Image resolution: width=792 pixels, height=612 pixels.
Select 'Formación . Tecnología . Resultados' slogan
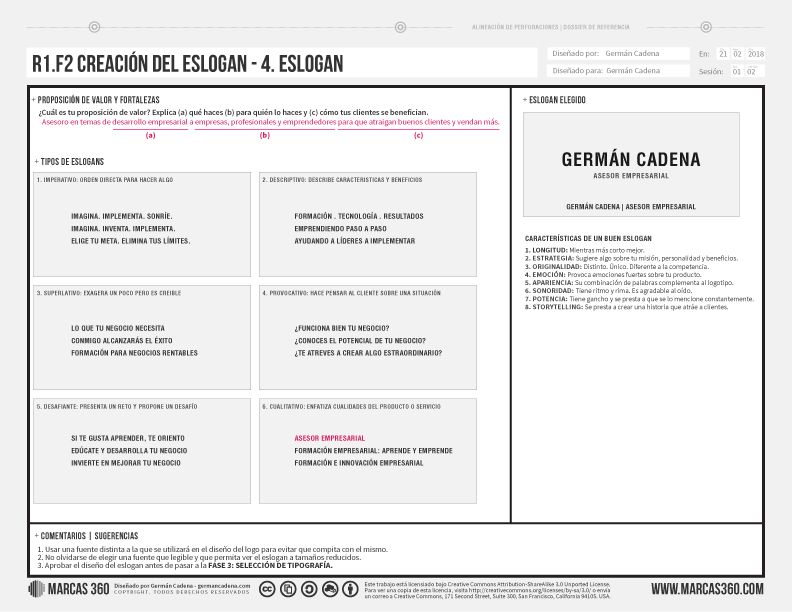(359, 216)
